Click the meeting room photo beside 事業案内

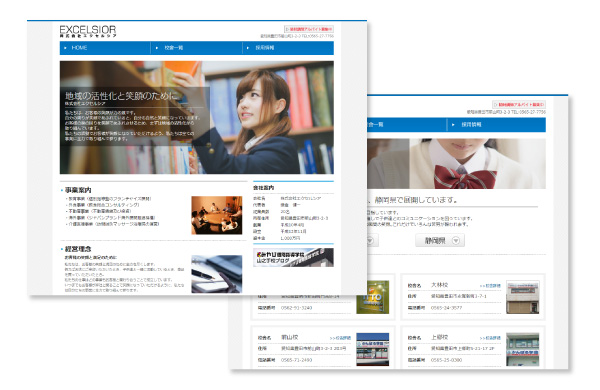tap(217, 215)
